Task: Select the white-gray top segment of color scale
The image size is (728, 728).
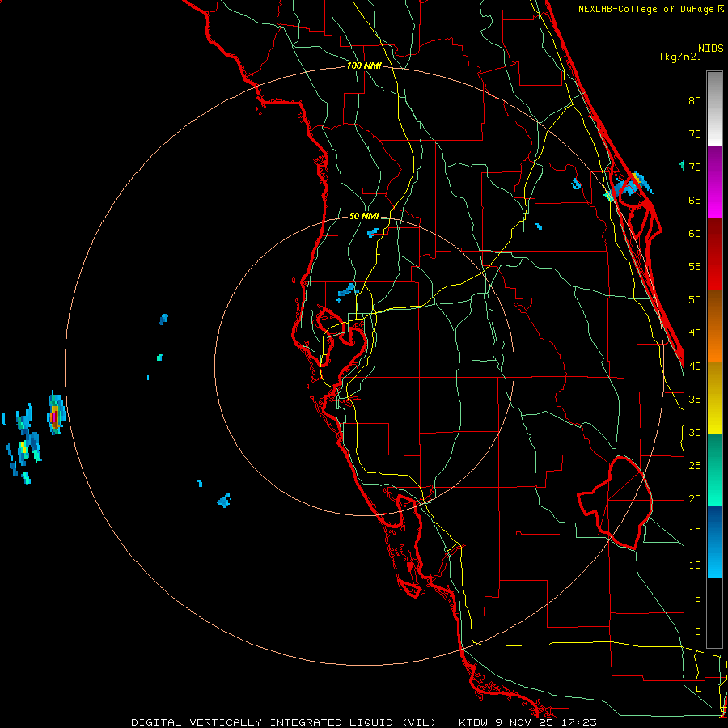Action: tap(714, 108)
